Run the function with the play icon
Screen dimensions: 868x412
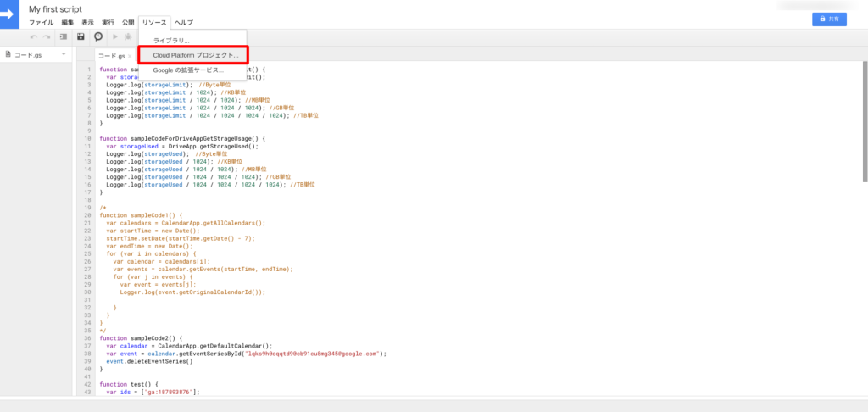[115, 36]
